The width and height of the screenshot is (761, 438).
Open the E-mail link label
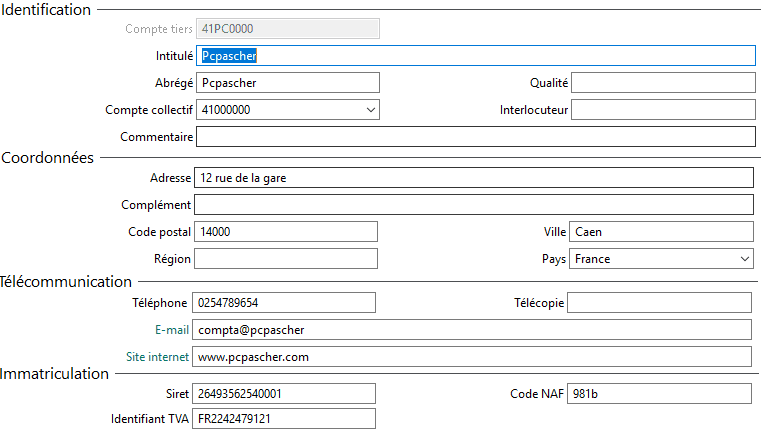(172, 330)
